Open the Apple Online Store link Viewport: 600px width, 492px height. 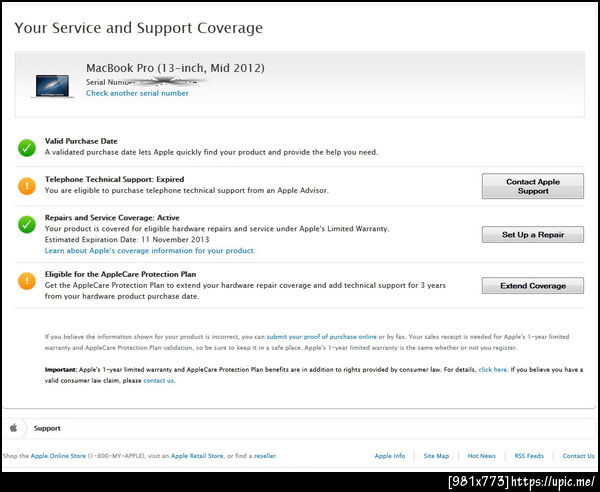(x=58, y=456)
